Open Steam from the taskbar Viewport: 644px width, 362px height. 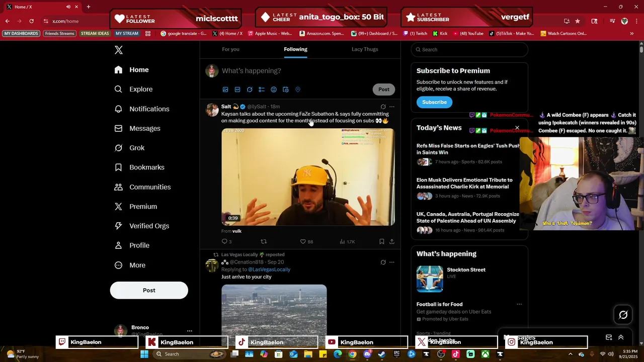coord(382,354)
